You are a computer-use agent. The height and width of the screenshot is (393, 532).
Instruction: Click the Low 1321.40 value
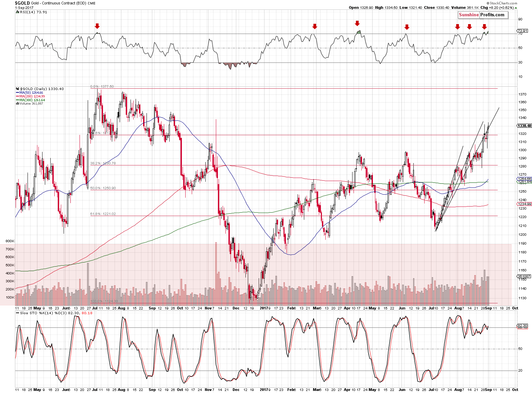pyautogui.click(x=411, y=7)
